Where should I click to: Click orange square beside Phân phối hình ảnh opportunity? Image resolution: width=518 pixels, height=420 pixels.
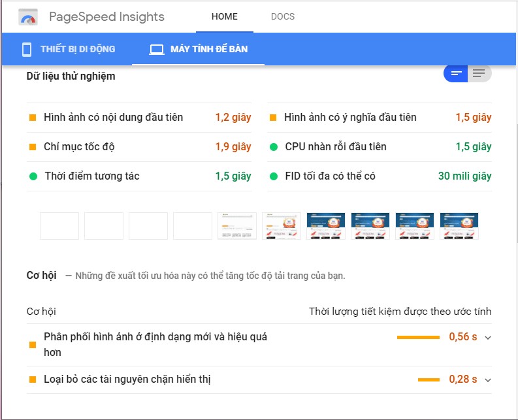coord(33,345)
